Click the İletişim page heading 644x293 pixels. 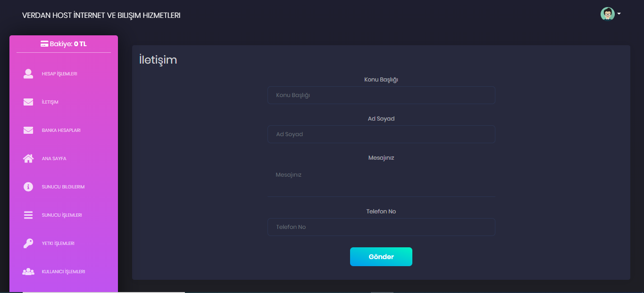158,60
